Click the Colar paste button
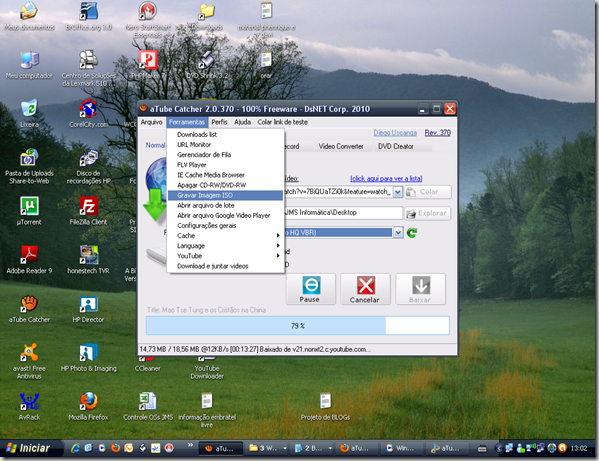Image resolution: width=599 pixels, height=461 pixels. click(428, 192)
